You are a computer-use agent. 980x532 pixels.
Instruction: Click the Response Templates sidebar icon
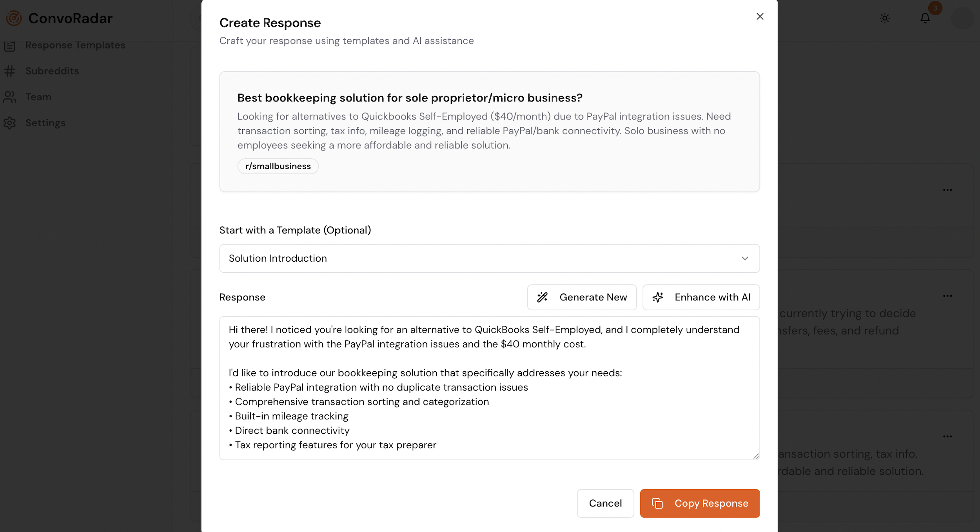[10, 46]
